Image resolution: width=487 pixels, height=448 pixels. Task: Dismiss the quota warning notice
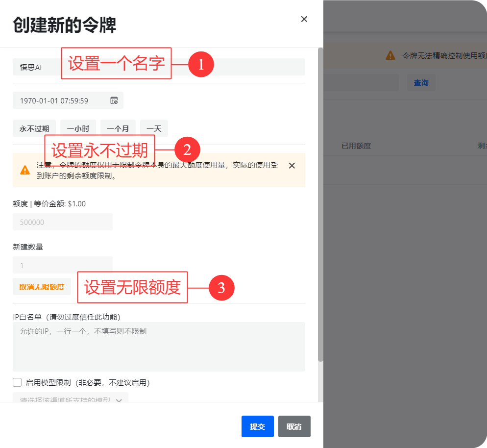pyautogui.click(x=292, y=165)
